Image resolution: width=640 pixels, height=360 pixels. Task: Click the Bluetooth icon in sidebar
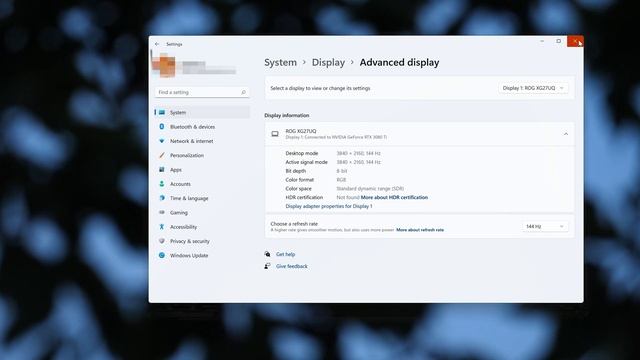[162, 127]
